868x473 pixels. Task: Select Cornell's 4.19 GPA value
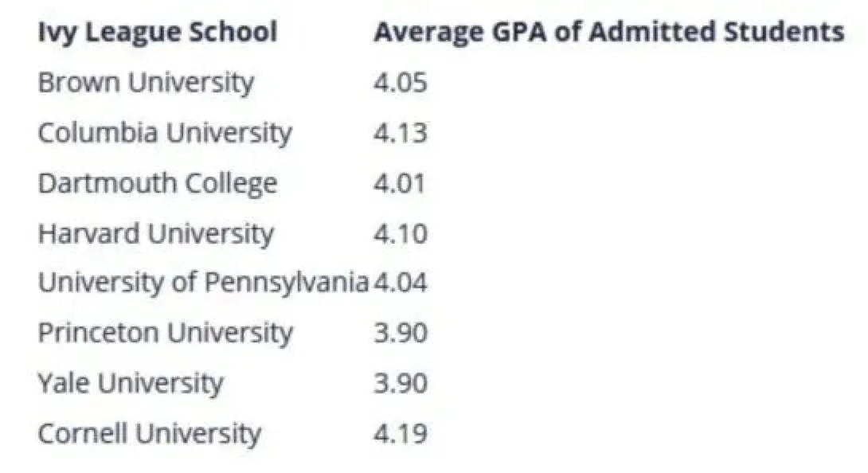(x=401, y=434)
